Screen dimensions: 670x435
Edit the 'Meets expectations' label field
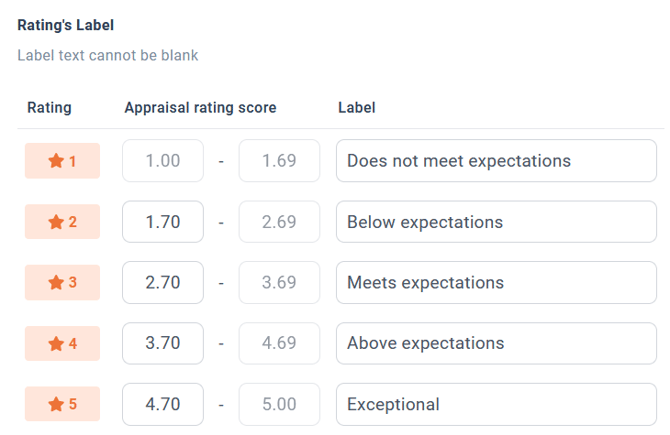coord(497,282)
